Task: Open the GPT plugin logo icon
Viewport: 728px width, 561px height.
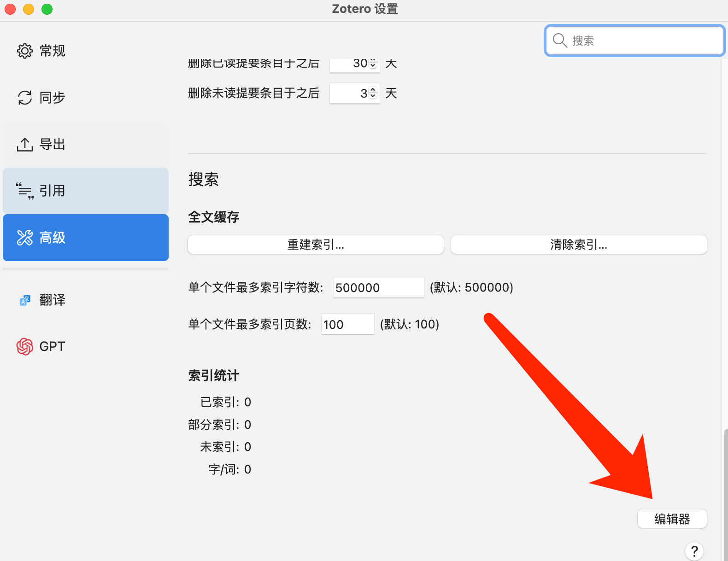Action: point(25,346)
